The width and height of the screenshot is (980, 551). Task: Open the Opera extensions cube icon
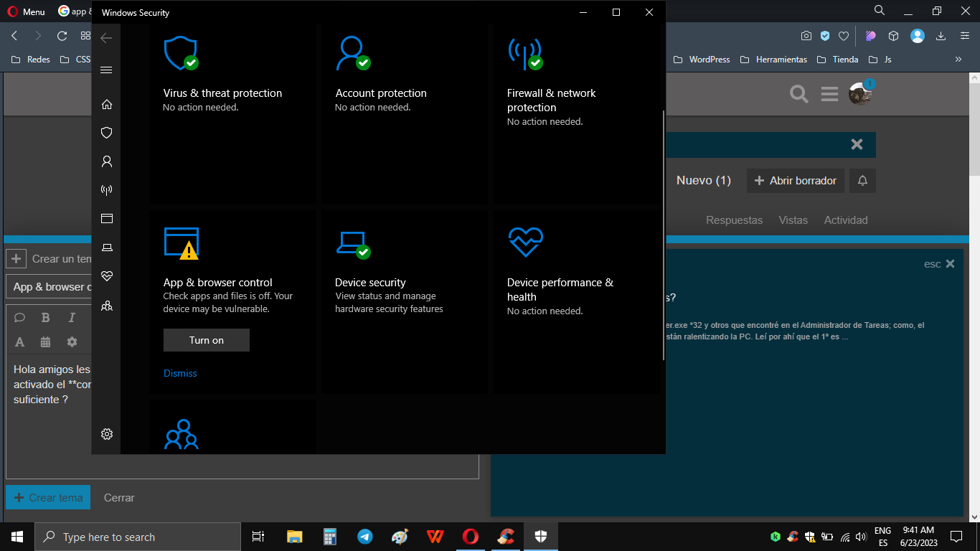pyautogui.click(x=893, y=36)
